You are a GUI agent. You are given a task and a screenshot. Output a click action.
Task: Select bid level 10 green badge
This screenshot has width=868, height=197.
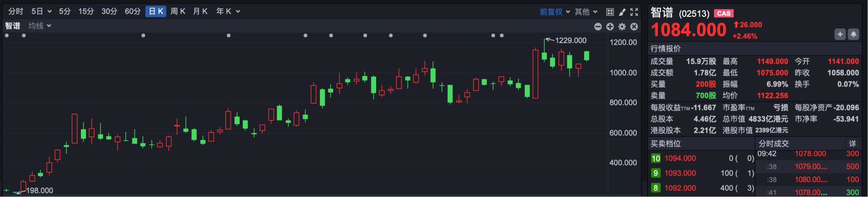coord(656,158)
